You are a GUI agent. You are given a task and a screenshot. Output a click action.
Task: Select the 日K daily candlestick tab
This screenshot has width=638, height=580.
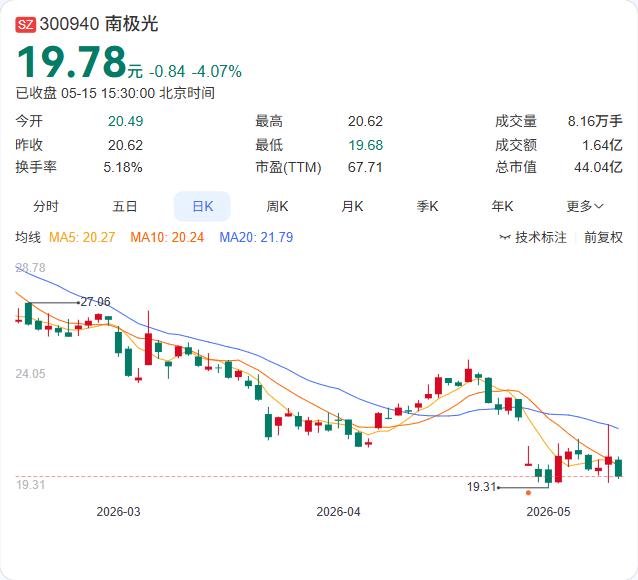click(x=202, y=206)
